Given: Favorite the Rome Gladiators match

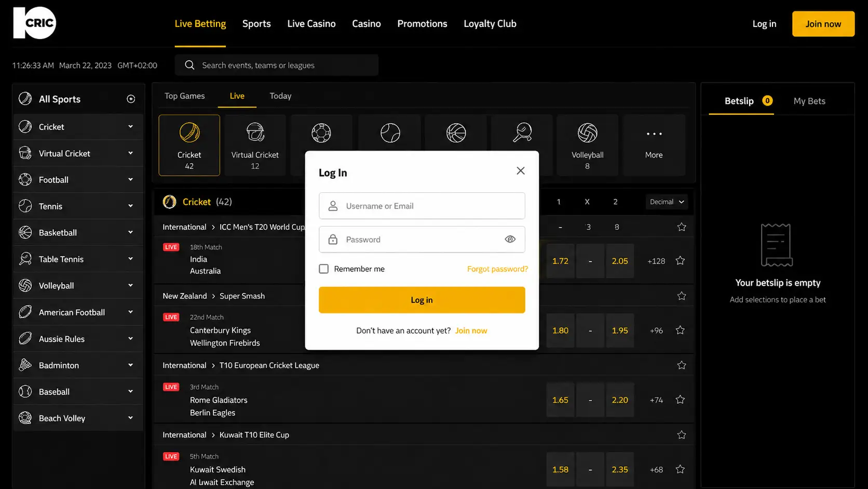Looking at the screenshot, I should (680, 400).
